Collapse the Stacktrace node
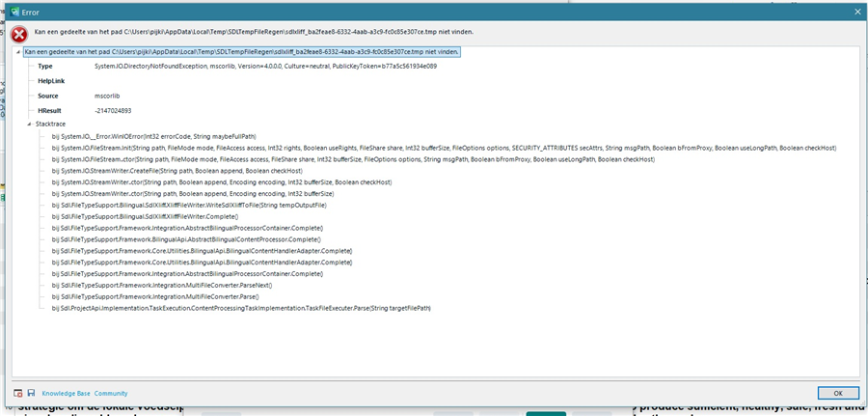 tap(29, 125)
